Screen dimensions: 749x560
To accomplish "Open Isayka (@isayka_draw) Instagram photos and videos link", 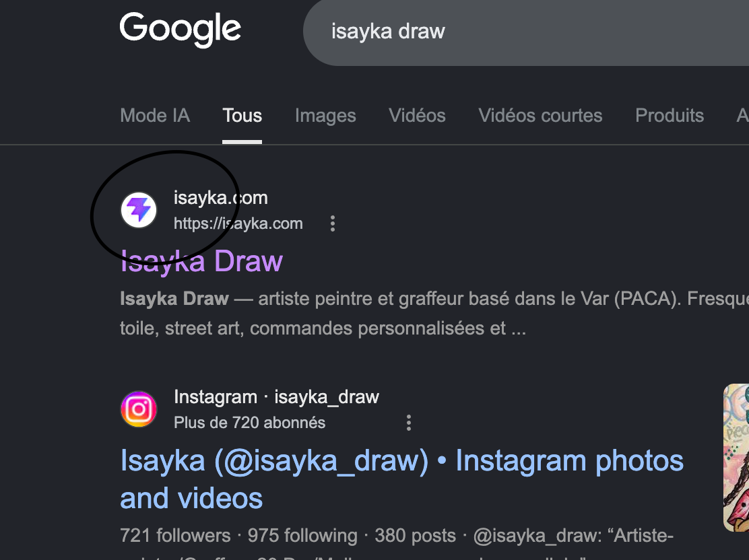I will pos(401,479).
